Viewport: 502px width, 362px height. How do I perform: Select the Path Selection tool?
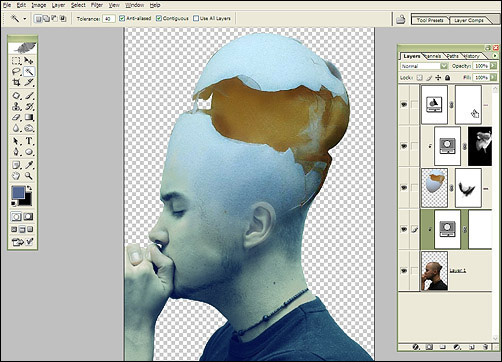(x=16, y=141)
